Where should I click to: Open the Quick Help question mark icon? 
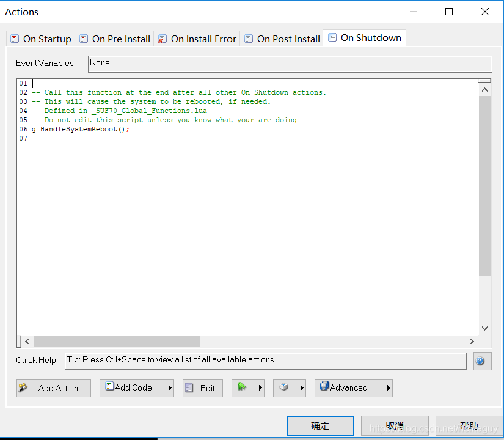tap(482, 361)
